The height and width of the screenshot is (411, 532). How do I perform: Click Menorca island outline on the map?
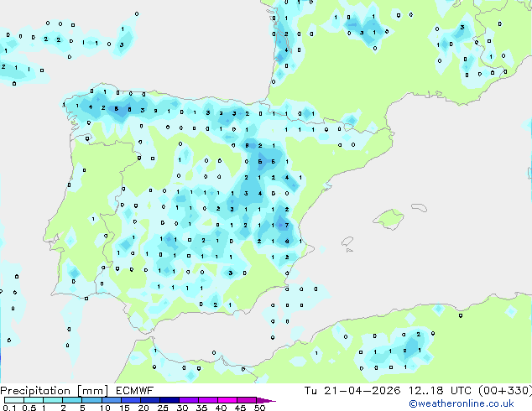click(420, 207)
